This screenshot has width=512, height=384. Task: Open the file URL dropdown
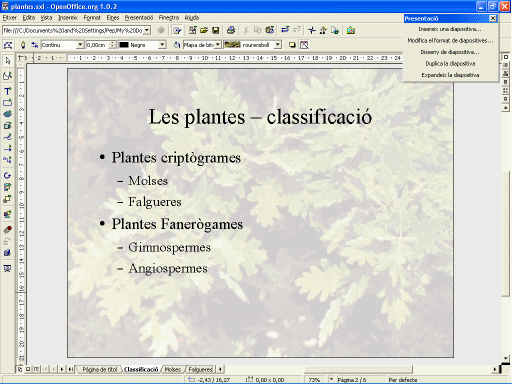[x=147, y=30]
